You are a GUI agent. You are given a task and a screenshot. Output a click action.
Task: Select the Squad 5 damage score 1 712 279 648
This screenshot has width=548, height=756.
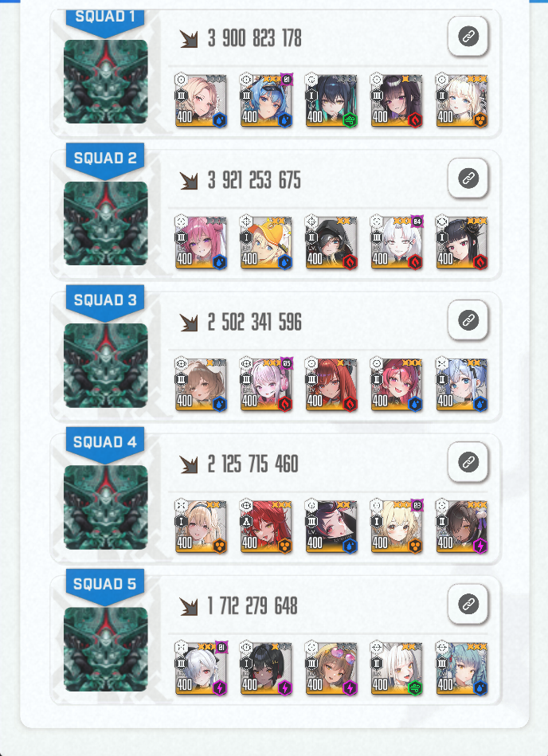click(252, 606)
